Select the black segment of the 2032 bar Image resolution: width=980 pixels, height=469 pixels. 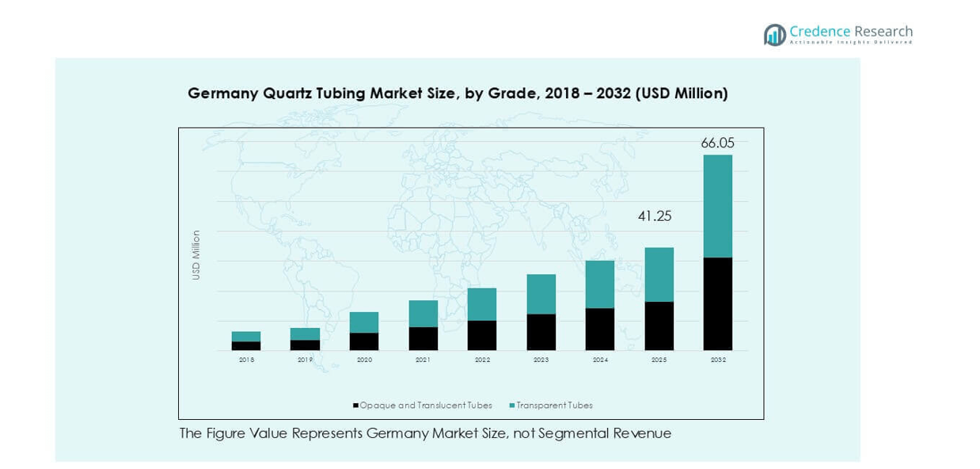click(x=717, y=304)
